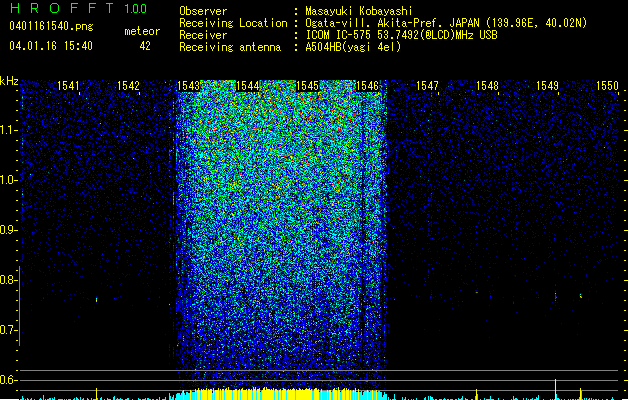Click the 1541 time marker
The image size is (629, 400).
[68, 85]
